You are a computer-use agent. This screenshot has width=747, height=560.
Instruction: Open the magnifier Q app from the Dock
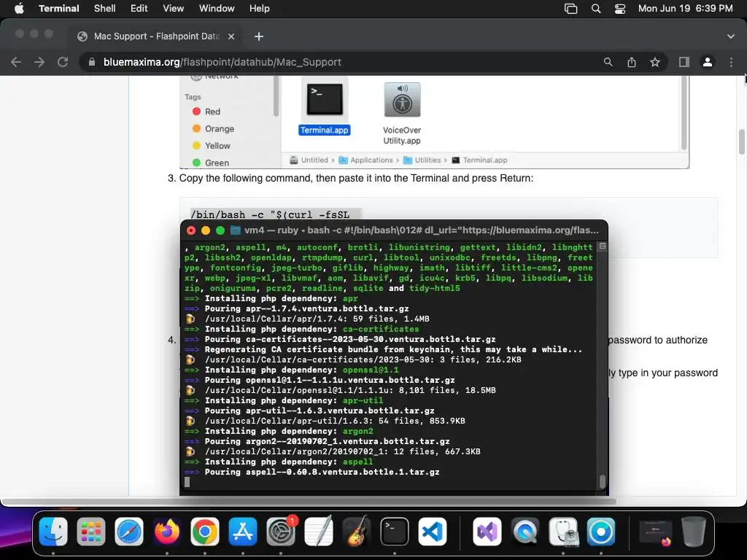pyautogui.click(x=525, y=532)
